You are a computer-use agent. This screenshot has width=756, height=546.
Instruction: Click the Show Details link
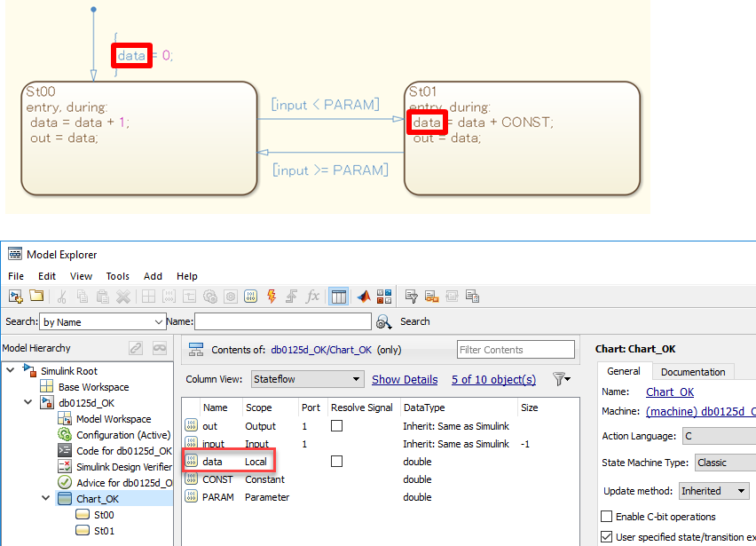pos(405,380)
